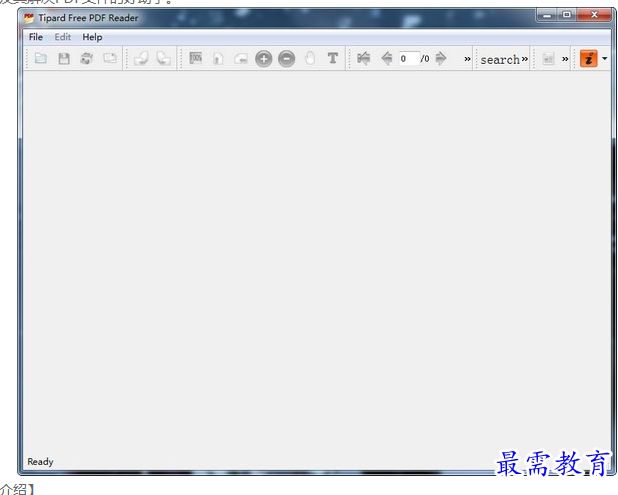The image size is (618, 495).
Task: Go to next page arrow
Action: (x=441, y=59)
